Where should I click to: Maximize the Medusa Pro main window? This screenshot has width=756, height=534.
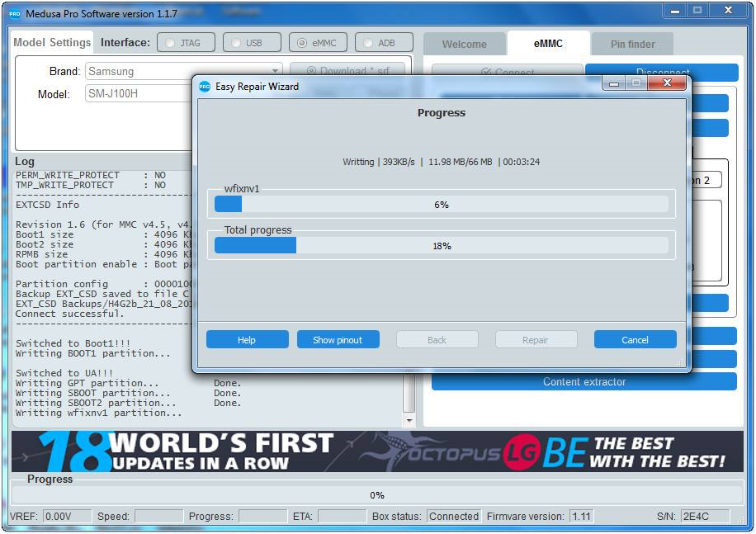click(x=697, y=11)
